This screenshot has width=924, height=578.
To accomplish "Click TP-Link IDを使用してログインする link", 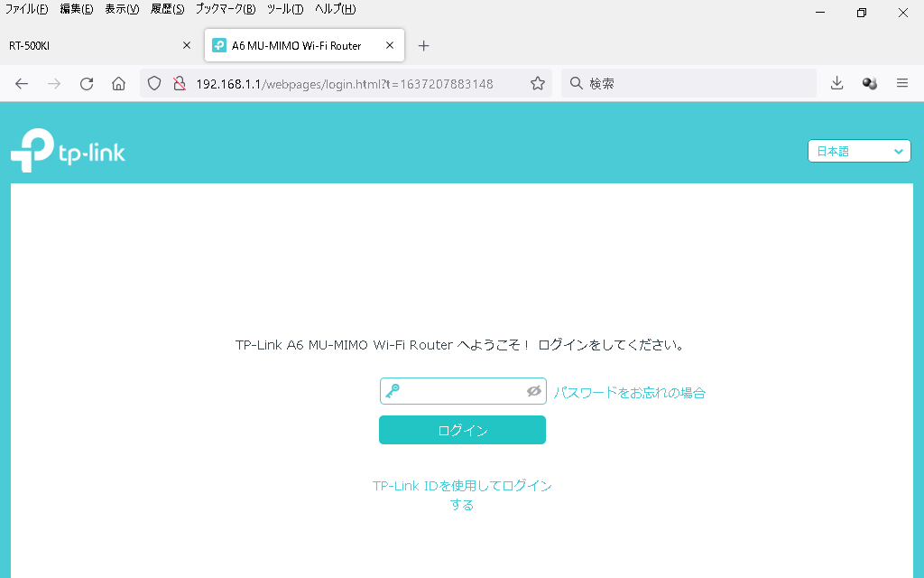I will [462, 495].
